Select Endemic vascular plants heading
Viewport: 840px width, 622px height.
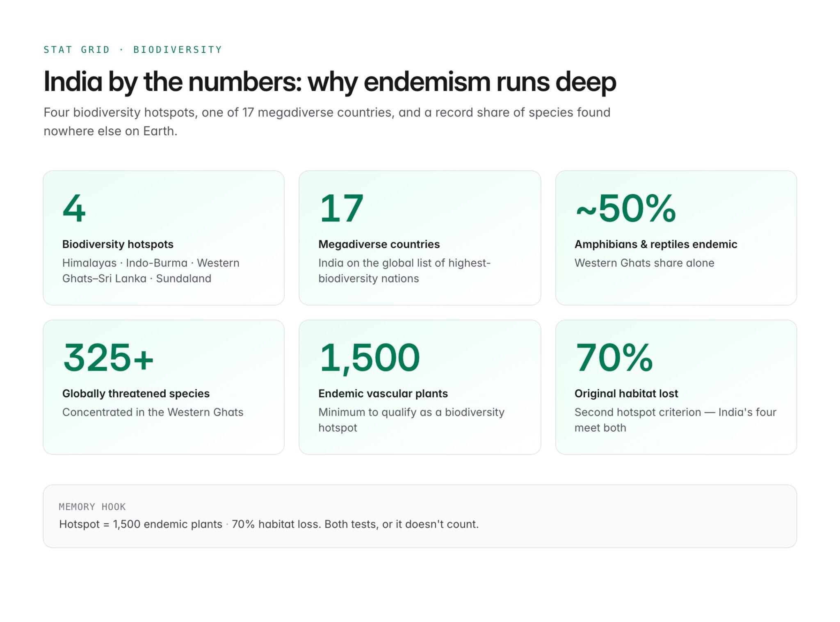pos(383,393)
